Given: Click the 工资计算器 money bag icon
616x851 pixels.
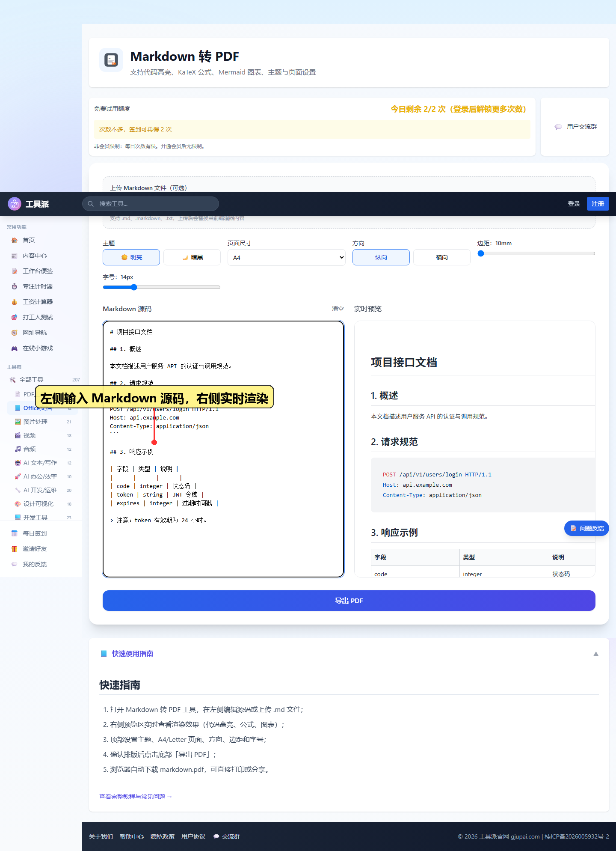Looking at the screenshot, I should [x=15, y=302].
